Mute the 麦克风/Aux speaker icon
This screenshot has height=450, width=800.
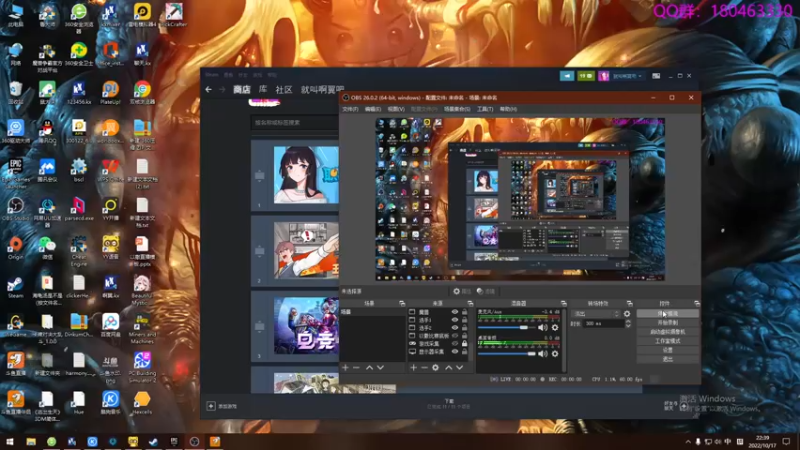pos(543,328)
